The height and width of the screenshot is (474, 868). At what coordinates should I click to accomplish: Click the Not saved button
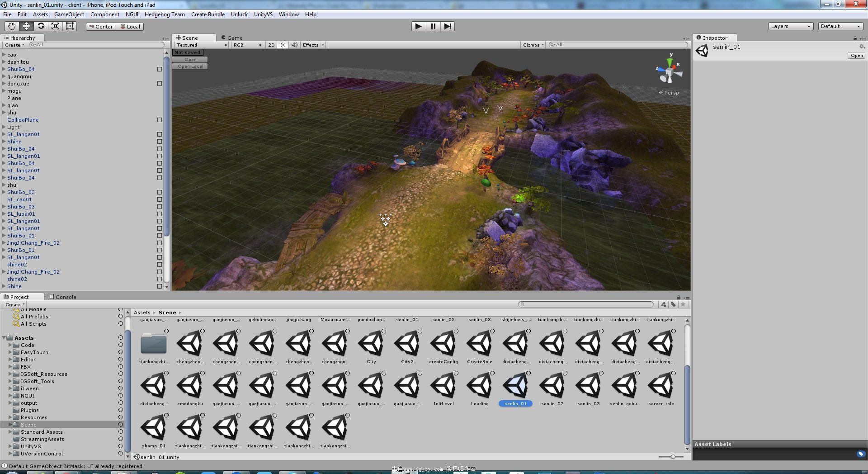pyautogui.click(x=188, y=52)
